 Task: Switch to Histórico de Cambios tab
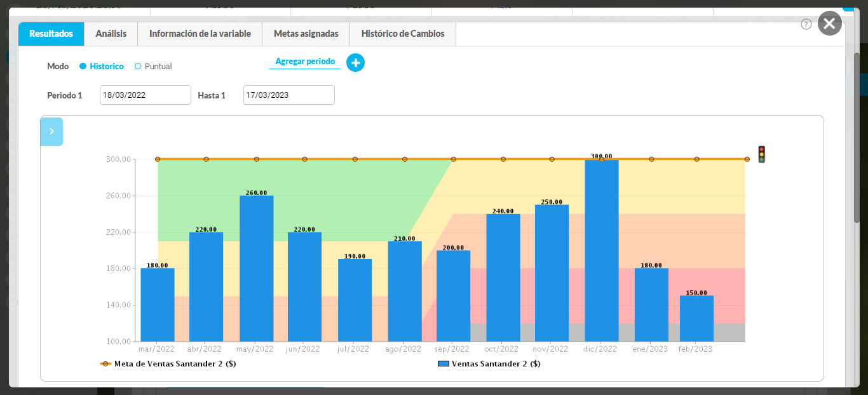[x=402, y=34]
